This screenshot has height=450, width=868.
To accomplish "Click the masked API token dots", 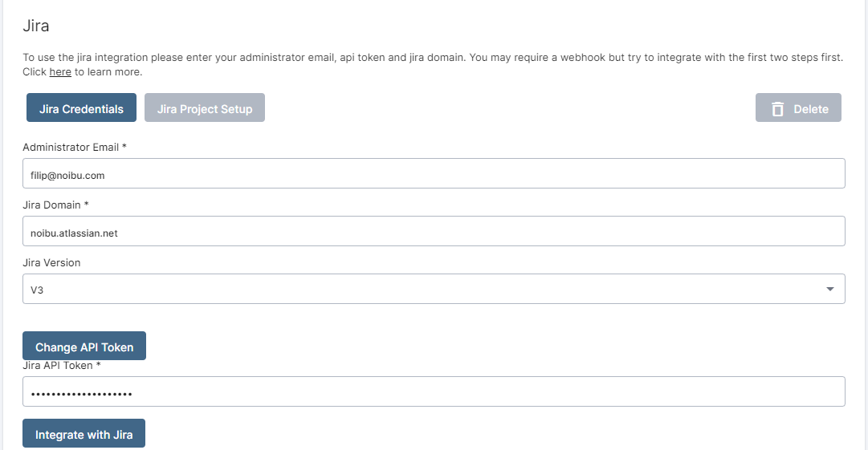I will click(x=81, y=394).
